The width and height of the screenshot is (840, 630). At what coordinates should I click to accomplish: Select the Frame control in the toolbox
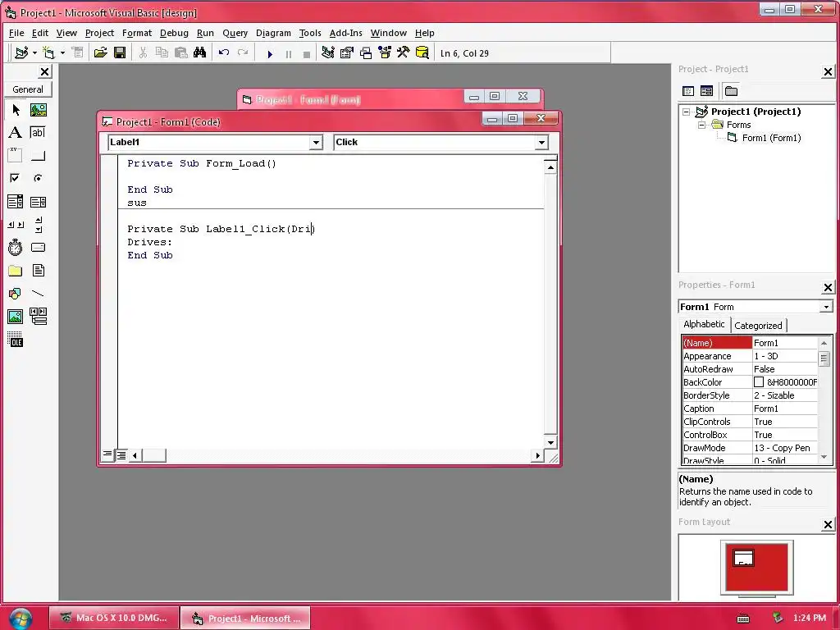tap(16, 155)
